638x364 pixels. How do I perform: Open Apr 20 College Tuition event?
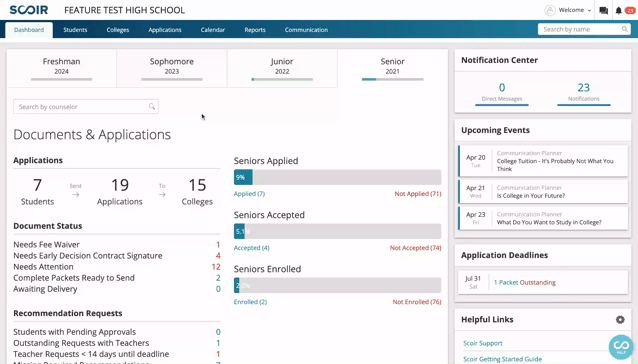coord(543,161)
